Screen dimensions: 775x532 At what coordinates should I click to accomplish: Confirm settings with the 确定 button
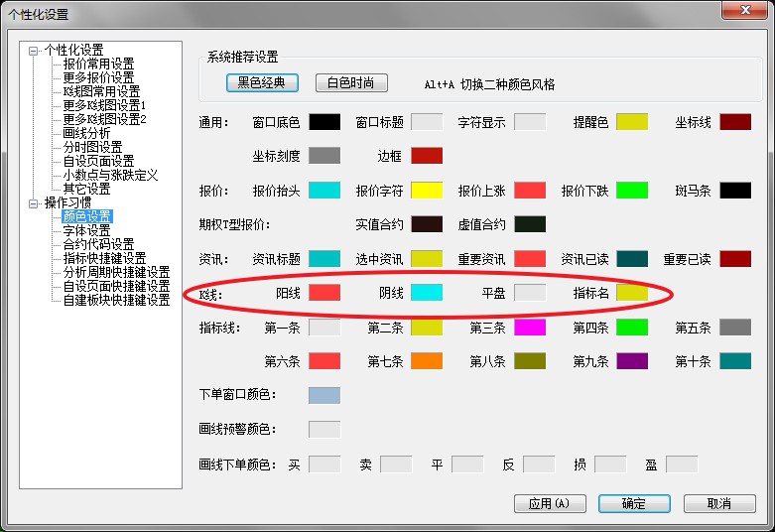pyautogui.click(x=634, y=504)
